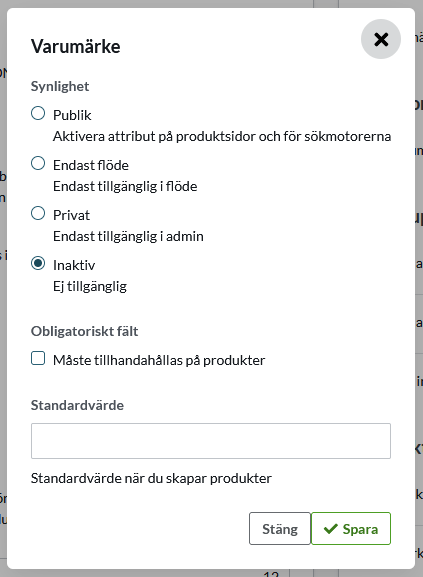Click the Publik label text
Screen dimensions: 423x577
pyautogui.click(x=72, y=115)
